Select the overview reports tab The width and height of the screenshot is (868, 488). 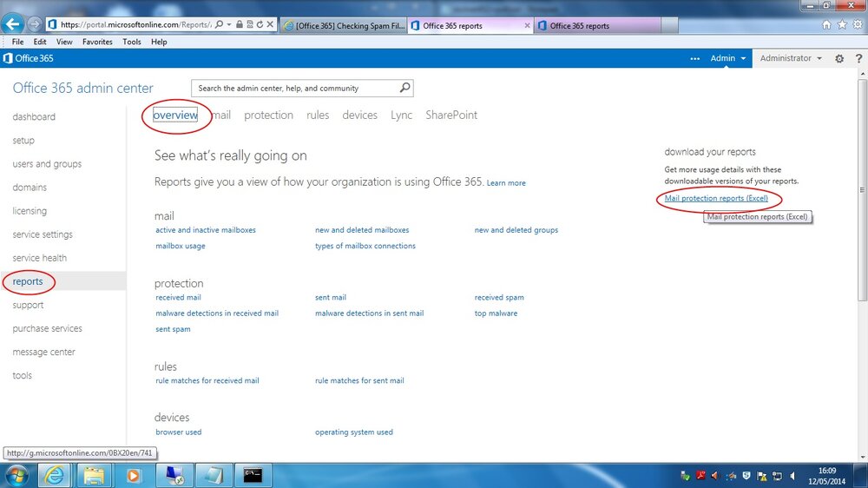(175, 115)
